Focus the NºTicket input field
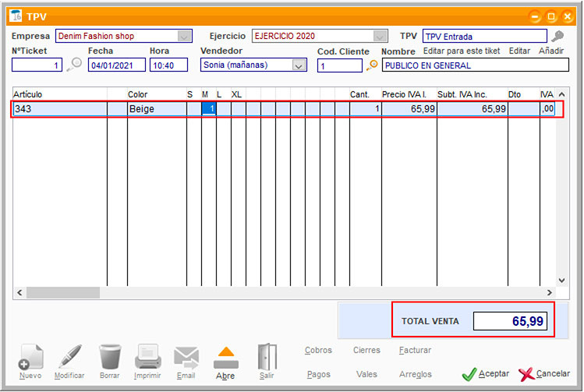The image size is (584, 392). click(x=37, y=65)
